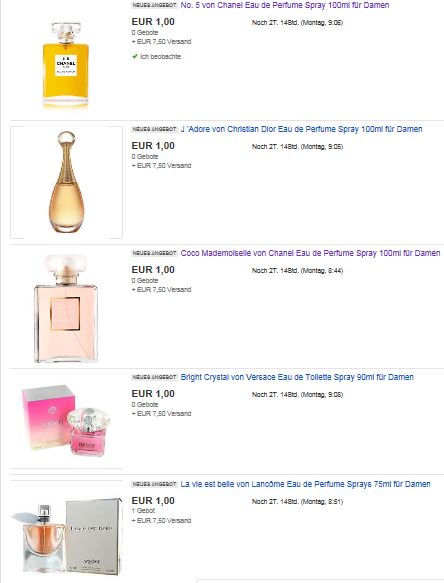
Task: Open the J'Adore von Christian Dior listing title
Action: point(301,129)
